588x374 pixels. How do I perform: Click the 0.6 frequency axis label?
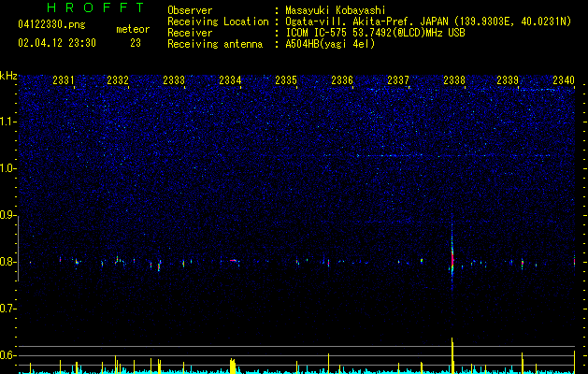[x=7, y=355]
